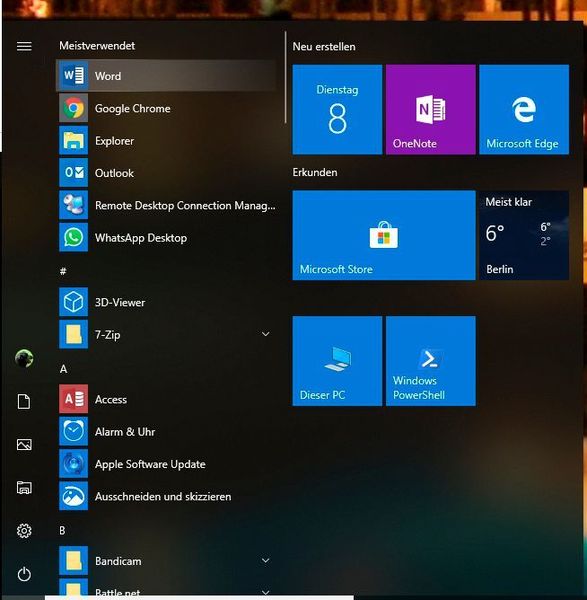Screen dimensions: 587x600
Task: Open the OneNote tile
Action: [430, 109]
